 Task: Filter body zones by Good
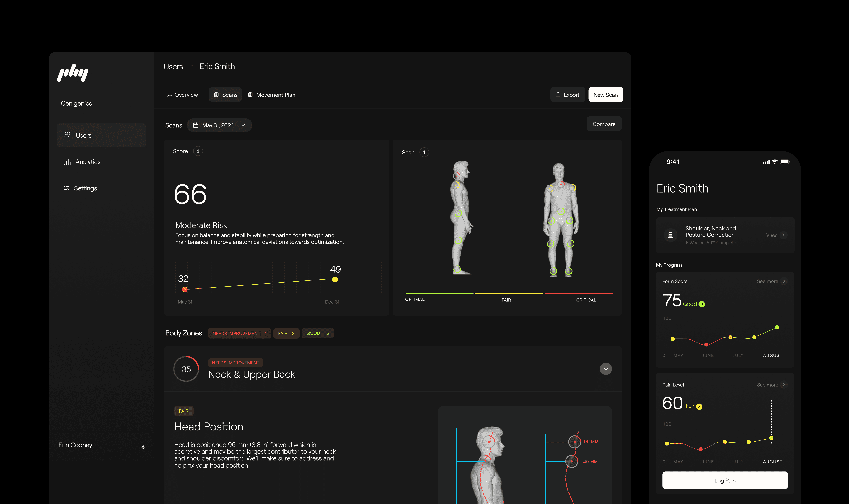pos(318,333)
